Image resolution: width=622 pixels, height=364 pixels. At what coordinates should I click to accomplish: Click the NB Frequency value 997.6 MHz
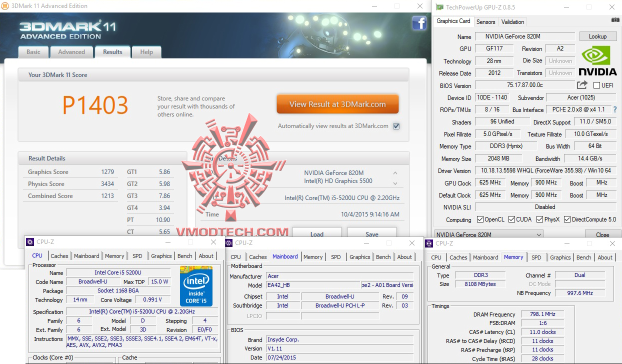580,293
